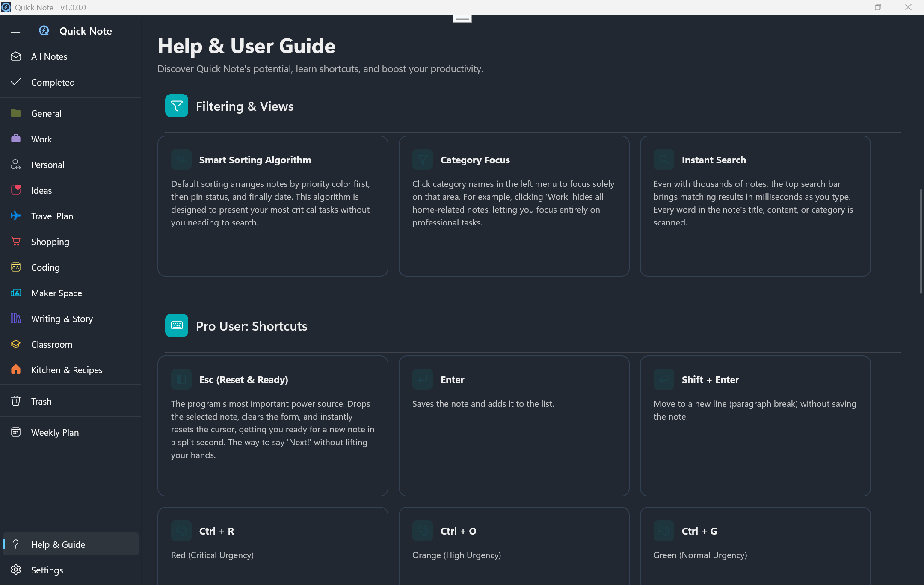Open the Settings gear icon
The image size is (924, 585).
click(x=16, y=570)
